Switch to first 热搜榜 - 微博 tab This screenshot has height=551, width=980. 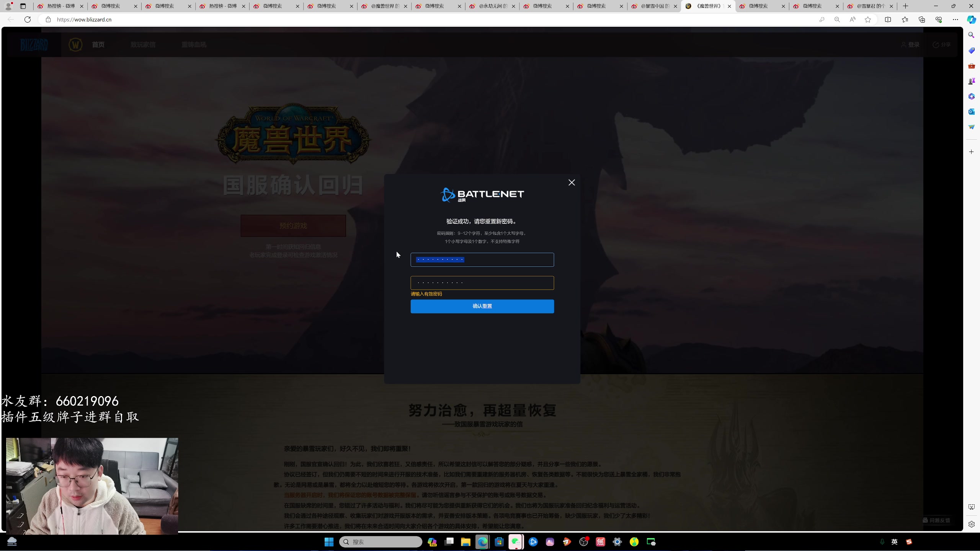60,6
